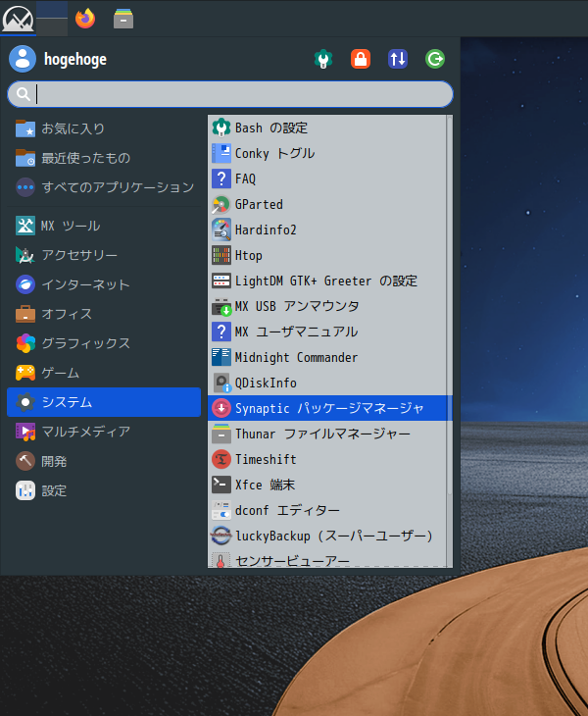Viewport: 588px width, 716px height.
Task: Click the orange lock screen icon
Action: (361, 59)
